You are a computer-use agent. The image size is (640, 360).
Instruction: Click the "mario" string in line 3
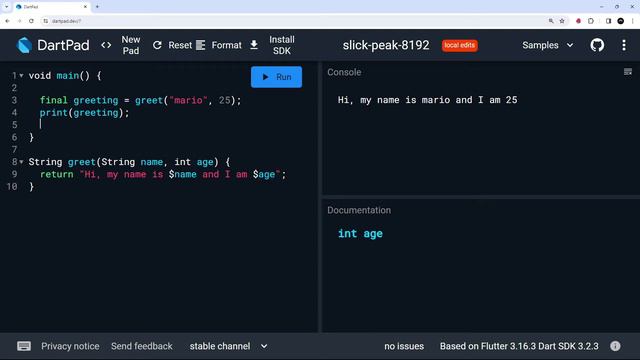tap(188, 100)
